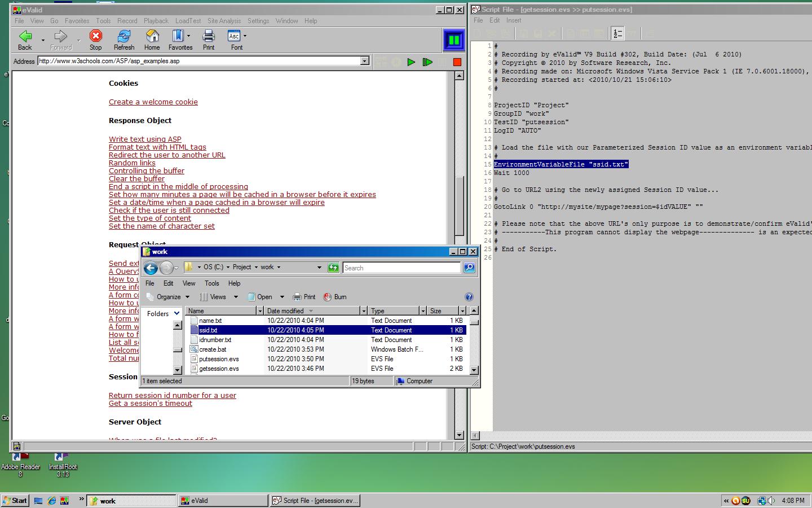Viewport: 812px width, 508px height.
Task: Open the Font size dropdown arrow in eValid
Action: coord(245,36)
